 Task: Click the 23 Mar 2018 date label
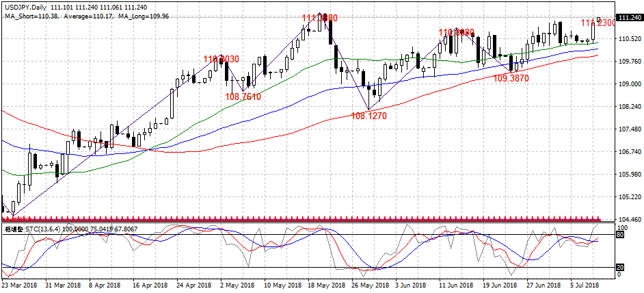click(21, 284)
